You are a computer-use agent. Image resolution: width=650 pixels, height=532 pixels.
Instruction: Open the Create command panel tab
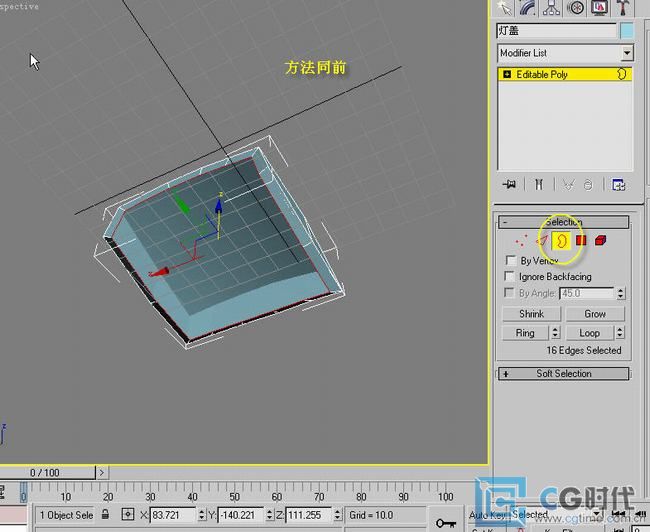tap(503, 8)
